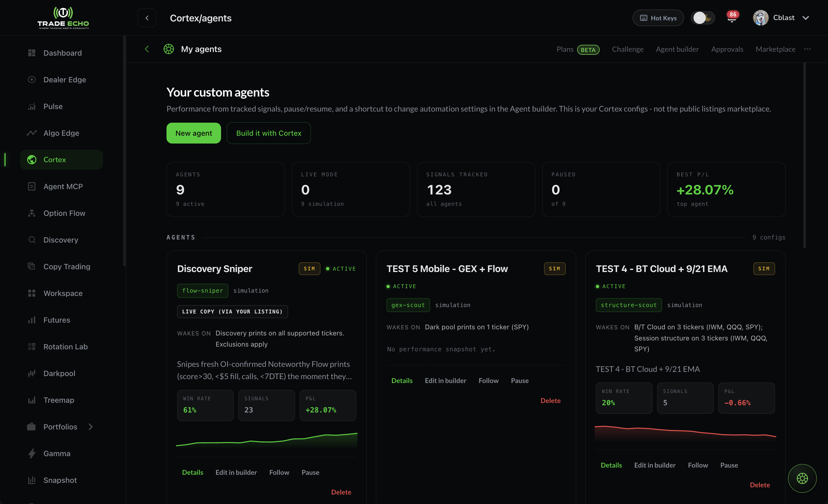Expand the Cblast account dropdown
828x504 pixels.
pyautogui.click(x=805, y=18)
